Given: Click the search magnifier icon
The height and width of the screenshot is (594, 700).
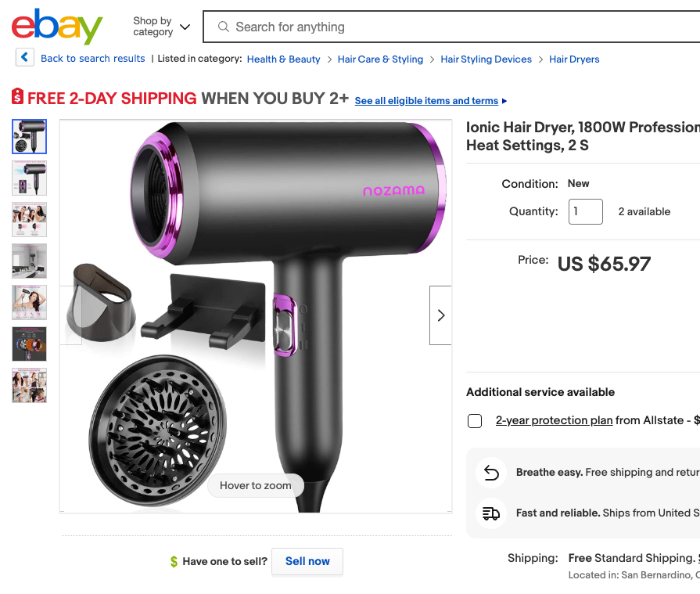Looking at the screenshot, I should pos(224,27).
